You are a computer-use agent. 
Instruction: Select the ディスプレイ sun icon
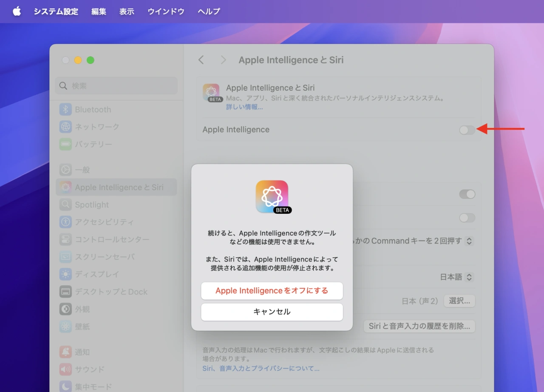coord(65,274)
